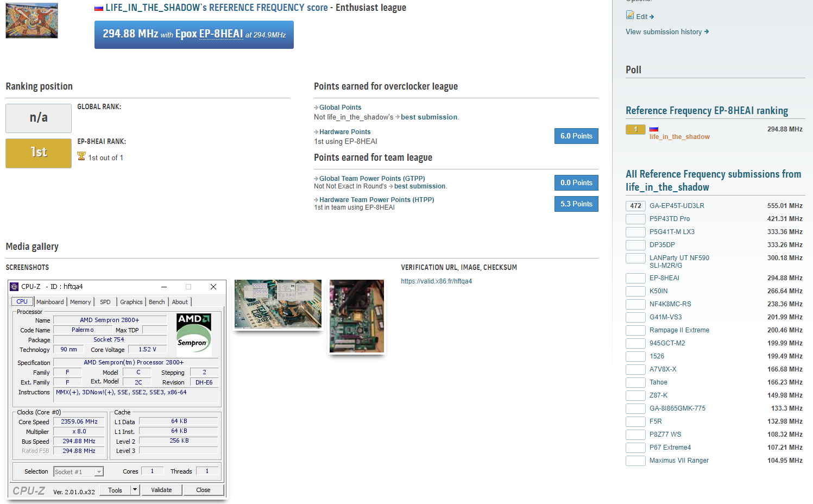Click the EP-8HEAI link in the score banner

click(221, 34)
